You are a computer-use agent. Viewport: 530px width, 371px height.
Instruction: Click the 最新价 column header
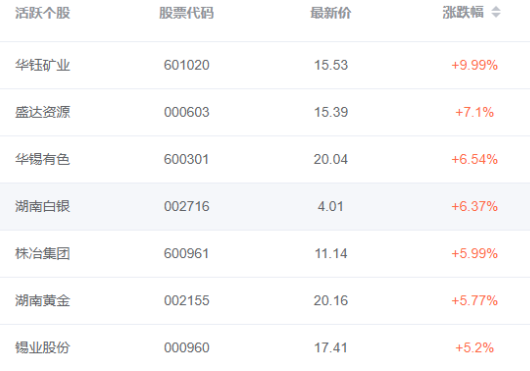(331, 13)
